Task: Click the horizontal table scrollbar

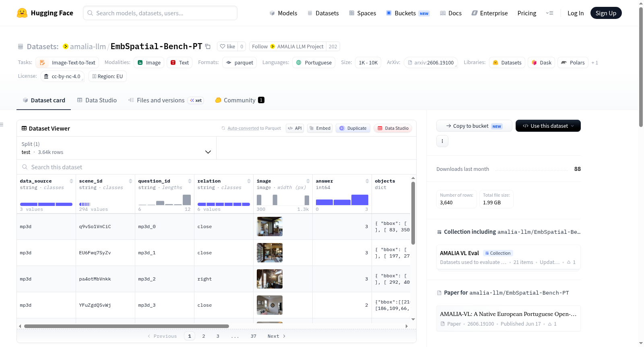Action: coord(126,326)
